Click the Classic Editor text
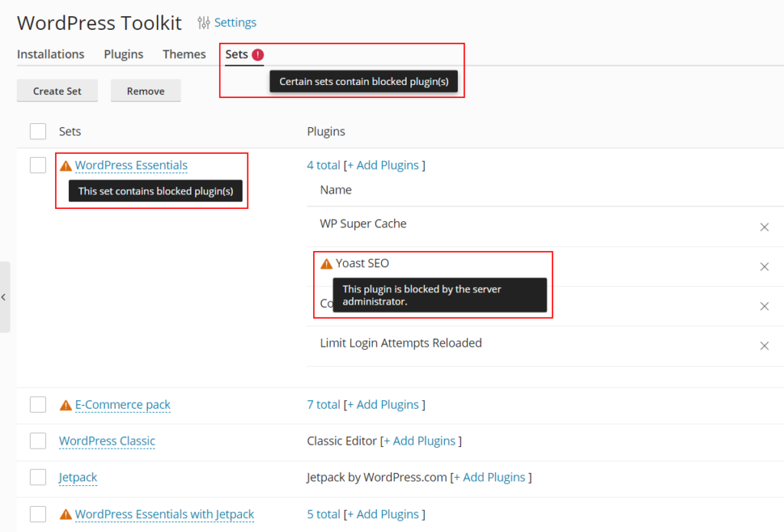784x532 pixels. click(x=341, y=441)
